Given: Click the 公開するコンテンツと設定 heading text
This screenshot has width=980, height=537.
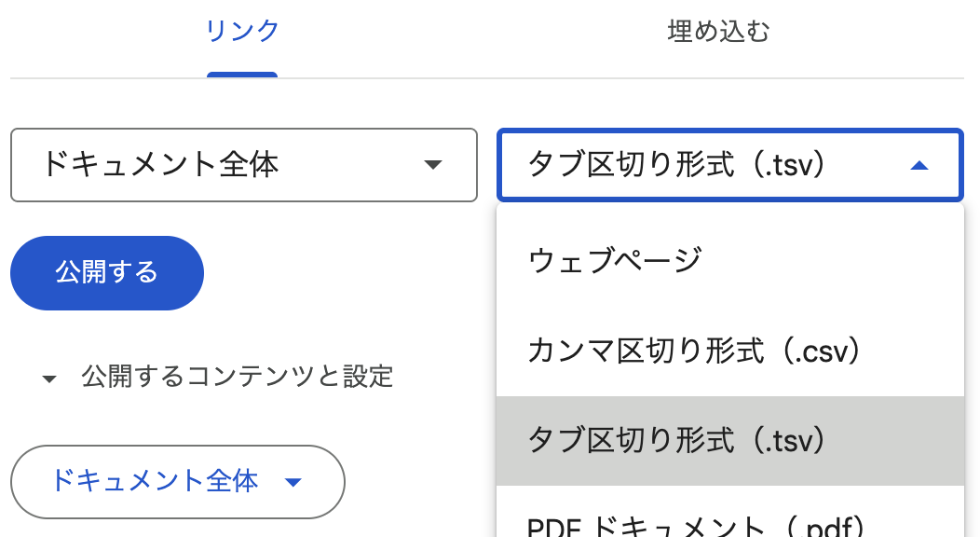Looking at the screenshot, I should click(x=237, y=377).
